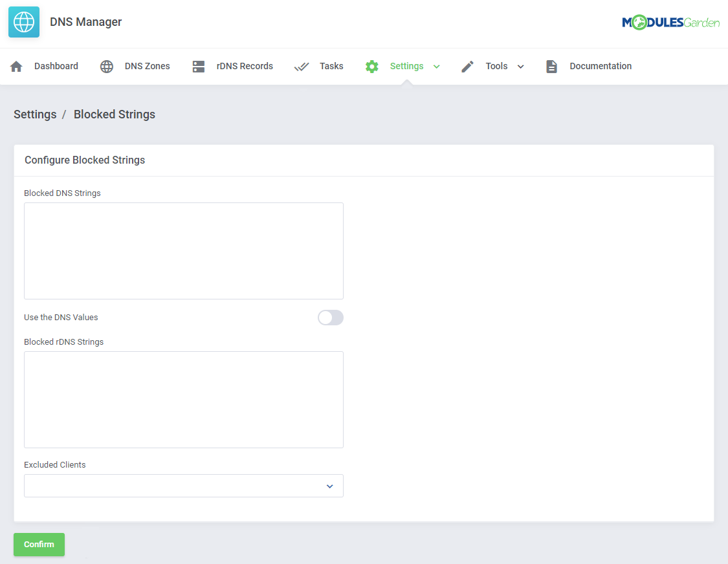Click the DNS Zones globe icon
This screenshot has width=728, height=564.
107,67
